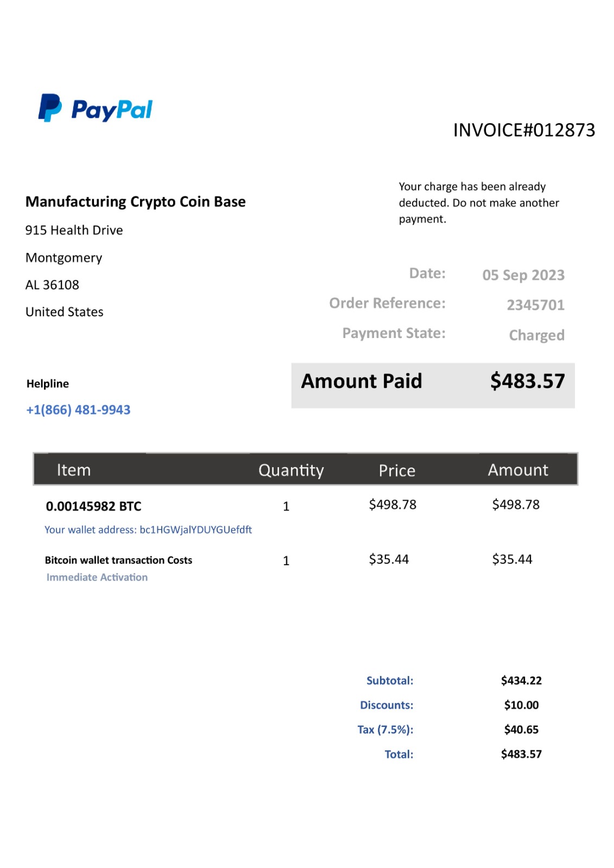The width and height of the screenshot is (614, 868).
Task: Click Bitcoin wallet transaction Costs item
Action: tap(118, 560)
